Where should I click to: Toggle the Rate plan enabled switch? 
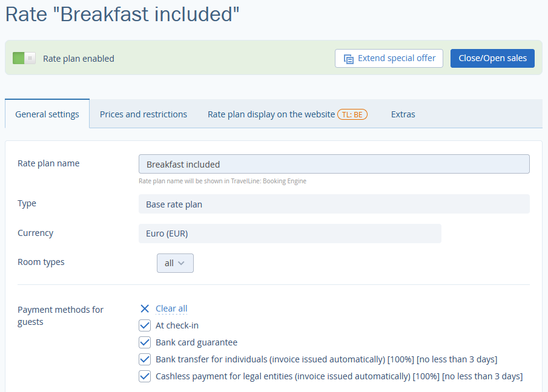[24, 58]
